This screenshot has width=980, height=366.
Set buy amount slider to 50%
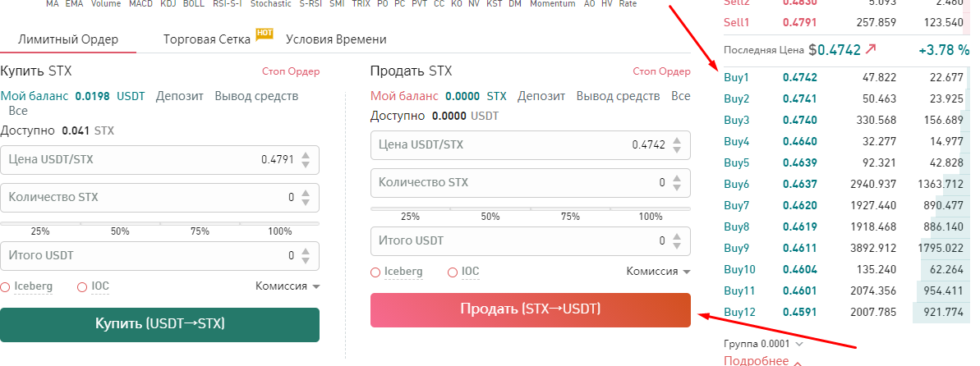(x=120, y=231)
